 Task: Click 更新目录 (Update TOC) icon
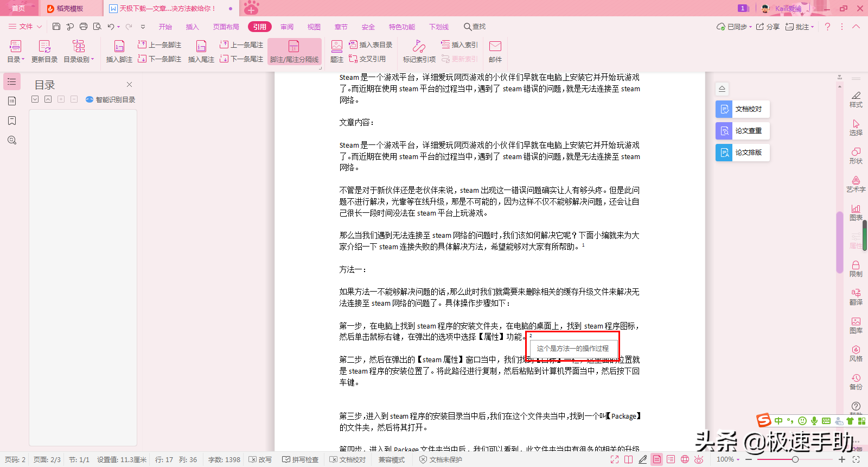tap(44, 52)
